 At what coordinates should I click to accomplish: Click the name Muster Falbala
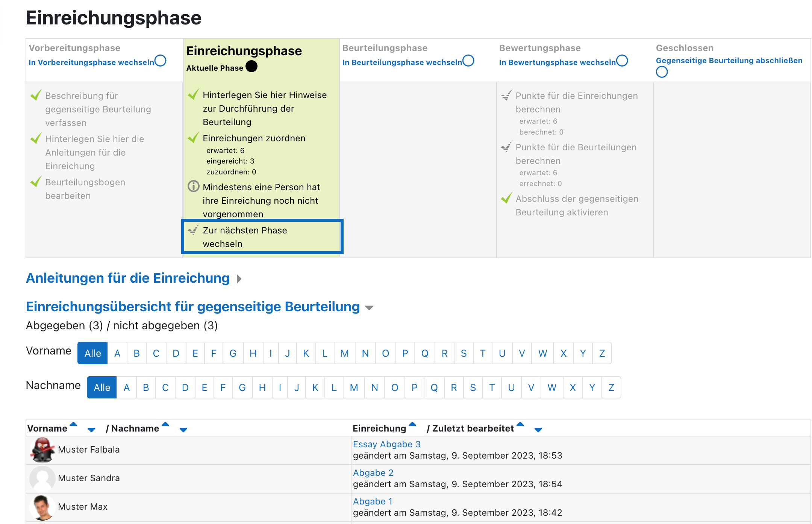point(89,449)
